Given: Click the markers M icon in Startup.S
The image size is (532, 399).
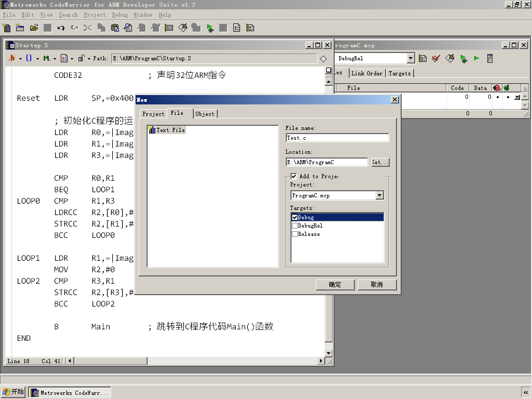Looking at the screenshot, I should pos(46,58).
